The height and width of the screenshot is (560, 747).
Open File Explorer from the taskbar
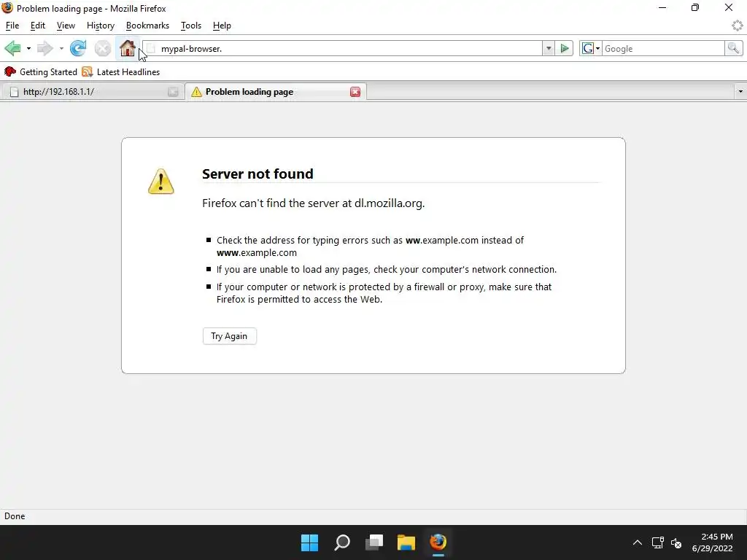click(406, 542)
